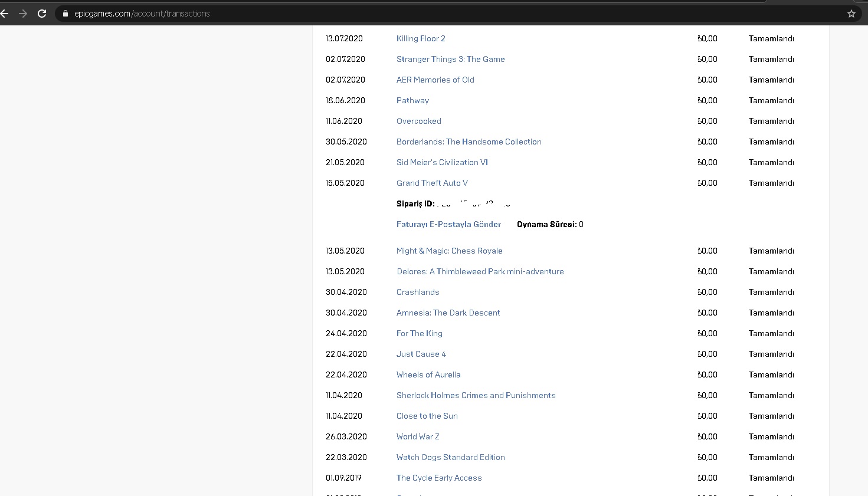868x496 pixels.
Task: Click the Faturayı E-Postayla Gönder link
Action: pyautogui.click(x=448, y=224)
